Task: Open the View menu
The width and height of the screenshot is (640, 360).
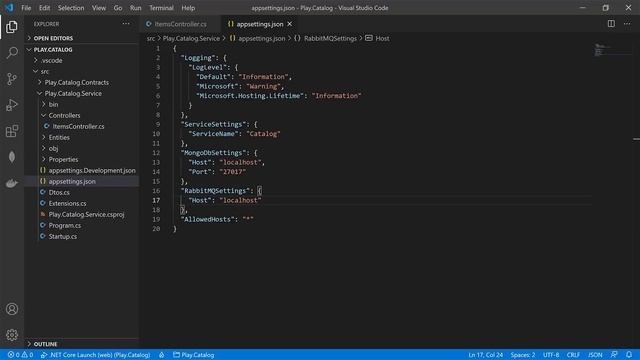Action: 99,8
